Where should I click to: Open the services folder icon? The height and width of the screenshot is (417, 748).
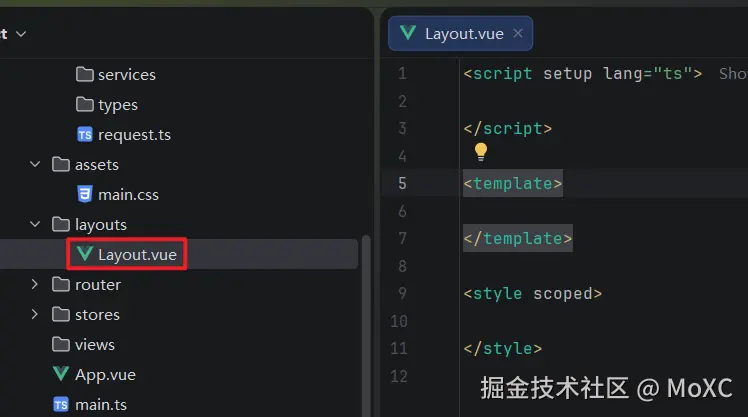85,74
